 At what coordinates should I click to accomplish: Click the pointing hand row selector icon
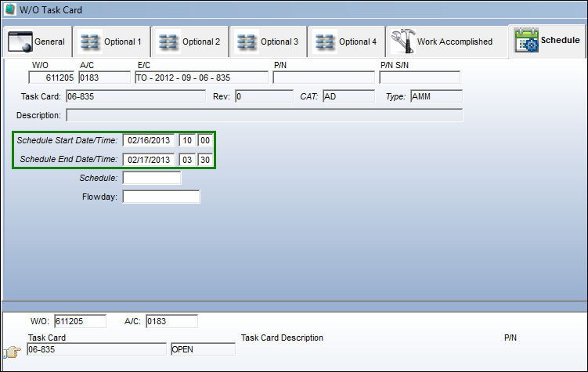pyautogui.click(x=13, y=352)
